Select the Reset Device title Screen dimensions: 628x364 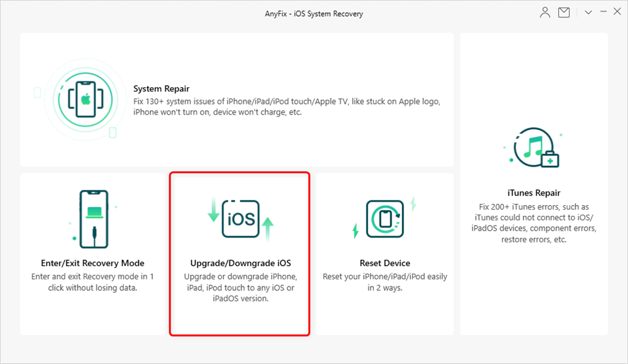(x=384, y=263)
